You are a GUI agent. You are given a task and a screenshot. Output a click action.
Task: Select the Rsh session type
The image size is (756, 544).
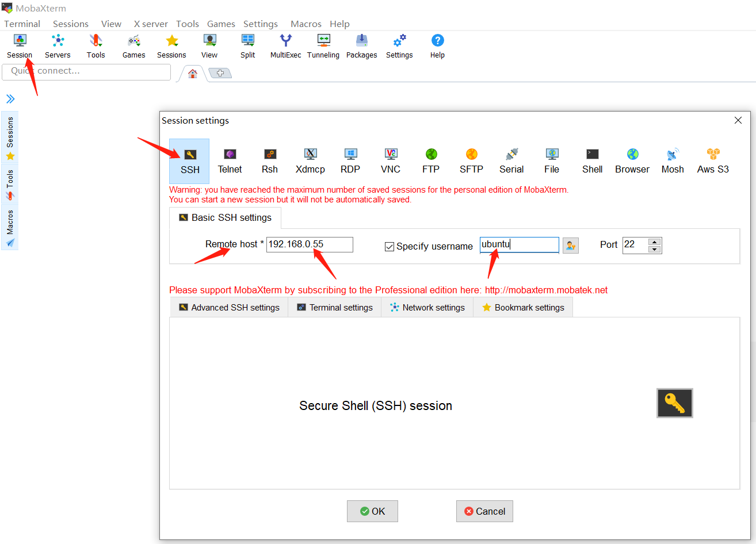pos(270,161)
